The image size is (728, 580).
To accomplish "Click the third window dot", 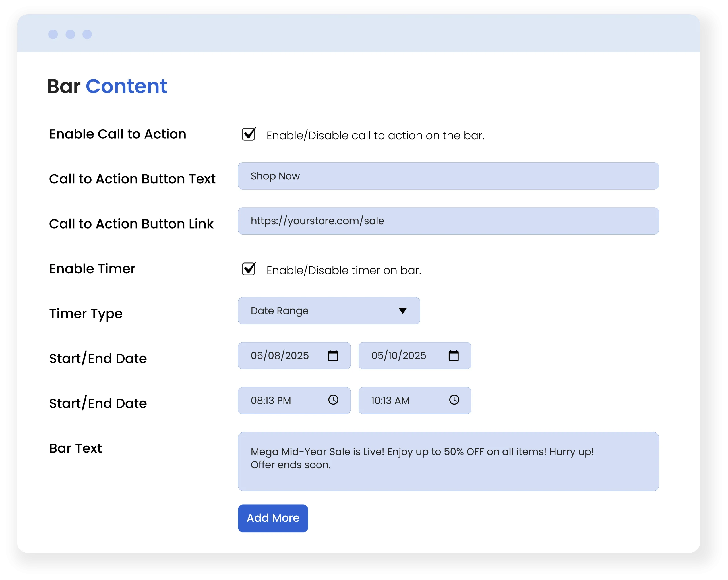I will pos(87,34).
